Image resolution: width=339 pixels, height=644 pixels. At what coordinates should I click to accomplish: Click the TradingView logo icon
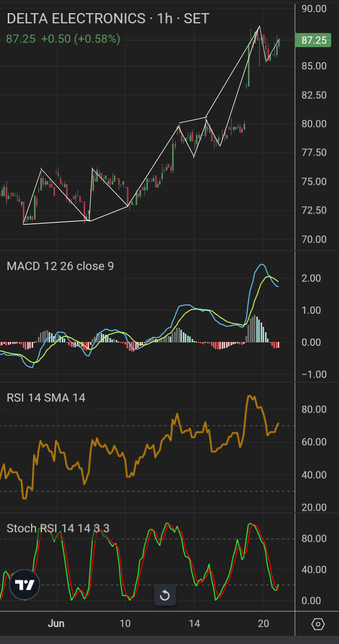click(x=24, y=585)
